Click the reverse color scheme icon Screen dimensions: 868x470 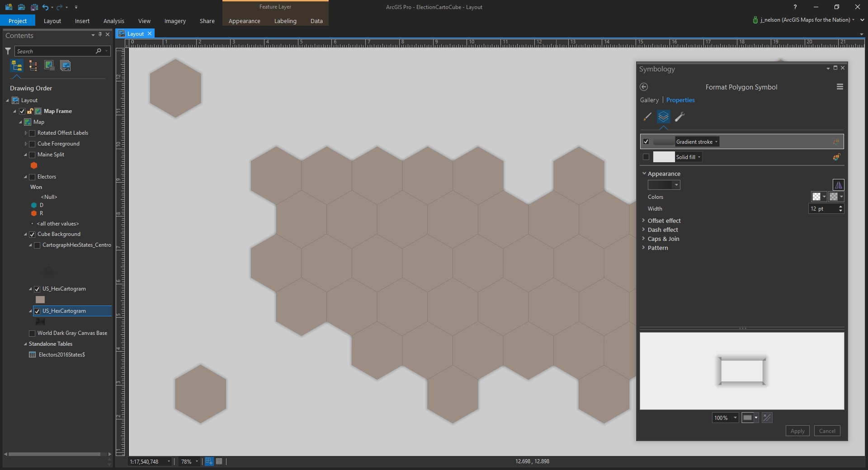838,184
